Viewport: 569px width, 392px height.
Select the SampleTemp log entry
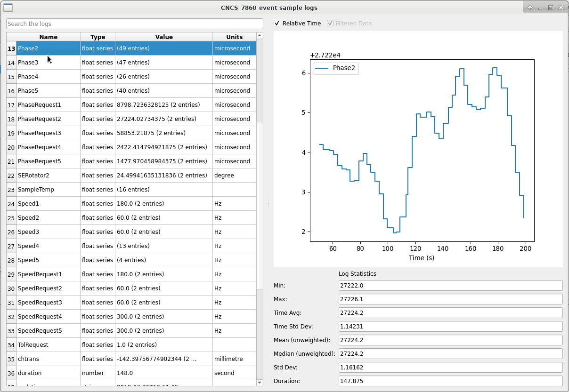[x=47, y=189]
